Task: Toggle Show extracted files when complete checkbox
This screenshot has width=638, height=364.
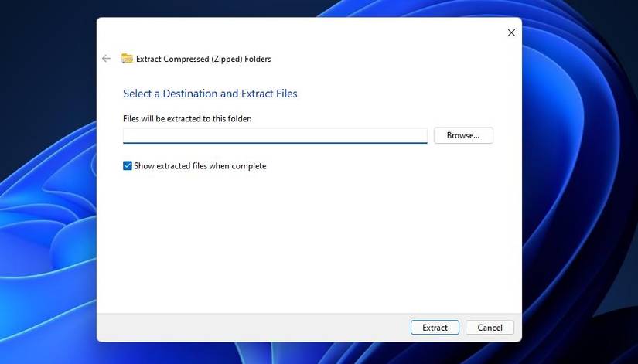Action: pos(128,166)
